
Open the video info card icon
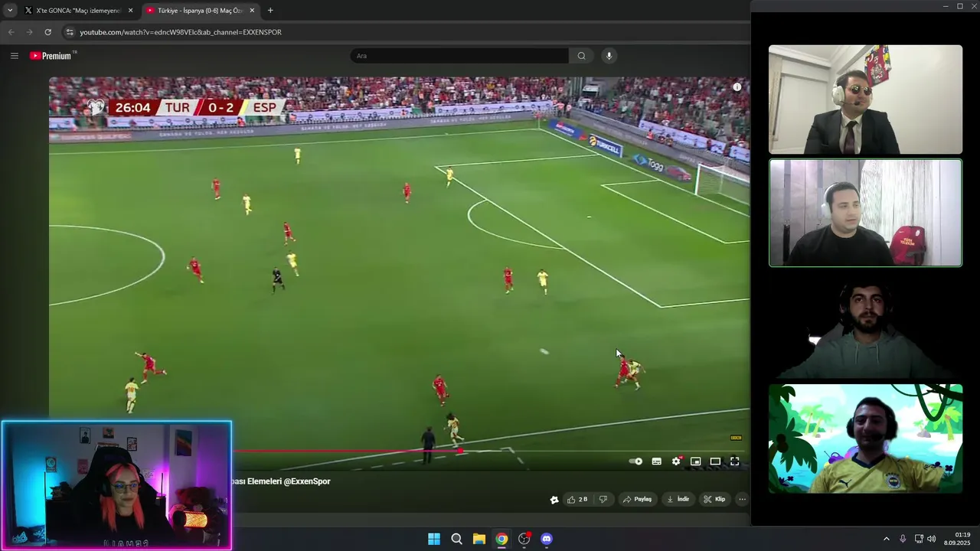coord(737,87)
